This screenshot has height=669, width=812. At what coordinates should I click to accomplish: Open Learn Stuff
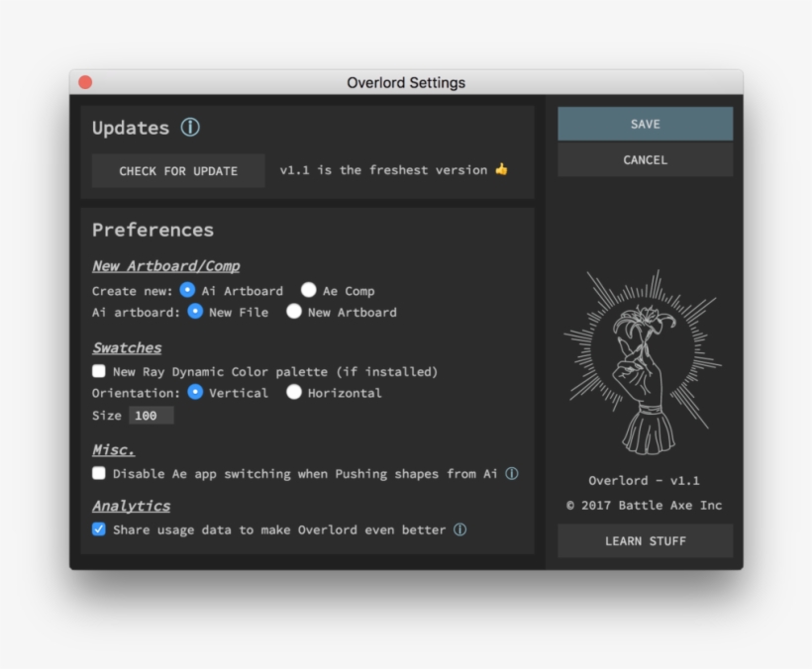click(x=646, y=540)
